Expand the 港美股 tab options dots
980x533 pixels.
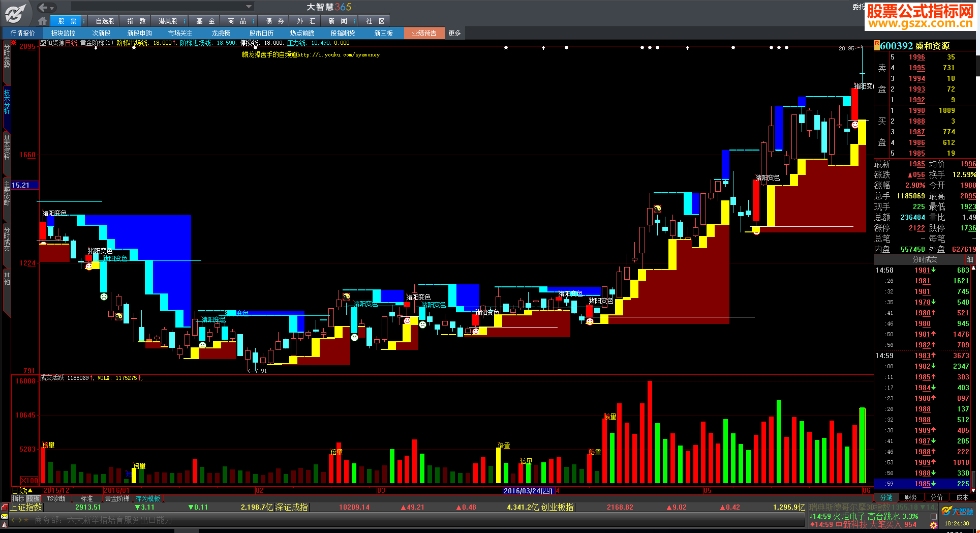click(183, 21)
